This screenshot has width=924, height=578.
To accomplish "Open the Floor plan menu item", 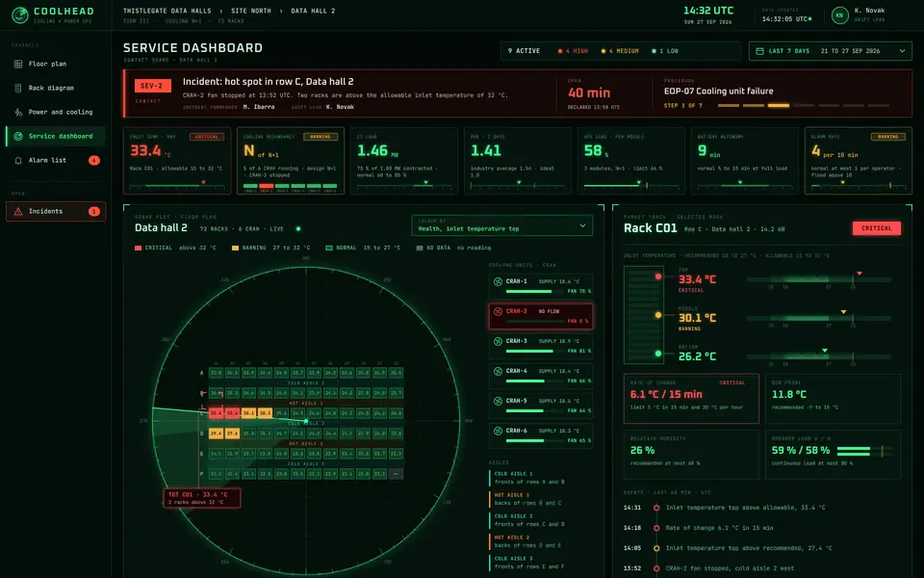I will coord(56,64).
